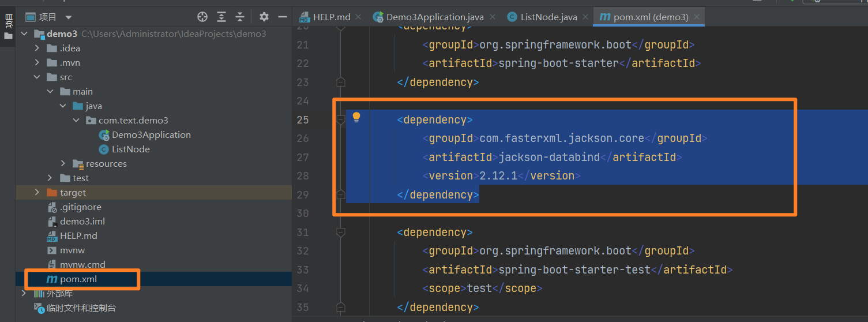The image size is (868, 322).
Task: Expand the 外部库 node arrow
Action: point(24,294)
